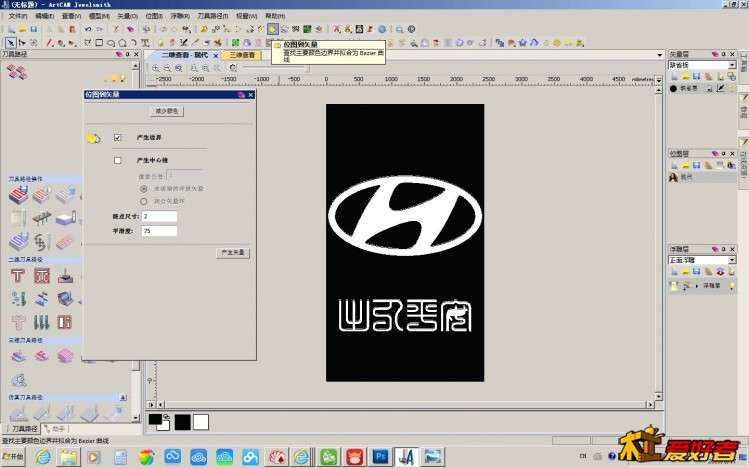The image size is (749, 468).
Task: Click the Zoom Out magnifier in 2D view
Action: point(167,68)
